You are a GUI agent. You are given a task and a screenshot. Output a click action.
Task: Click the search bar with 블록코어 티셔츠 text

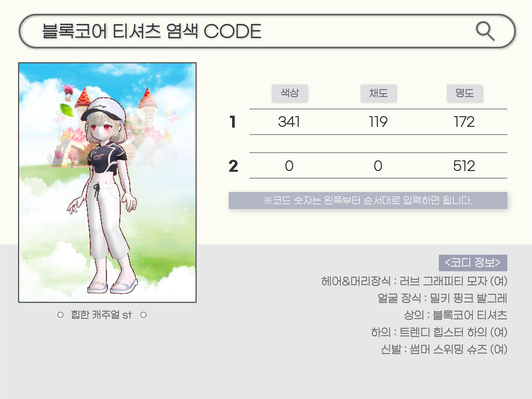pyautogui.click(x=267, y=31)
